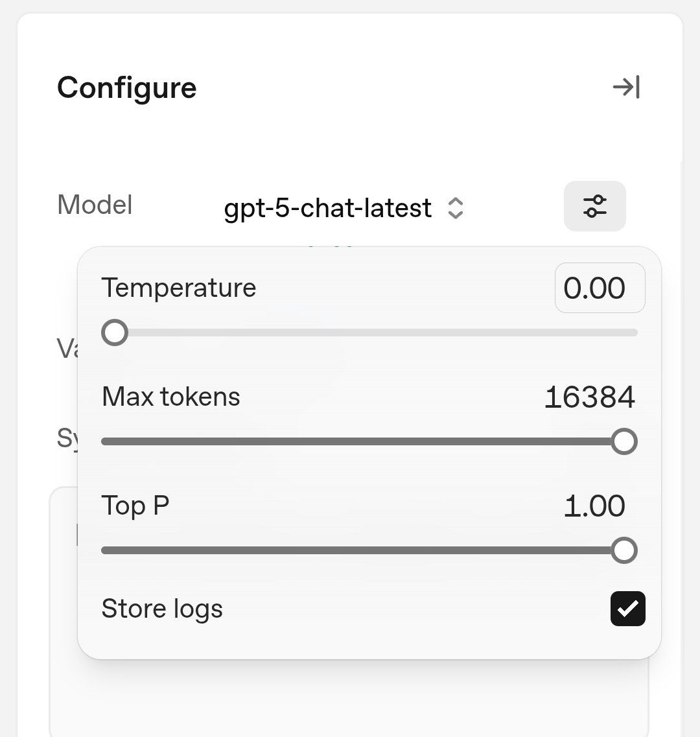Viewport: 700px width, 737px height.
Task: Click the middle of Max tokens track
Action: coord(369,441)
